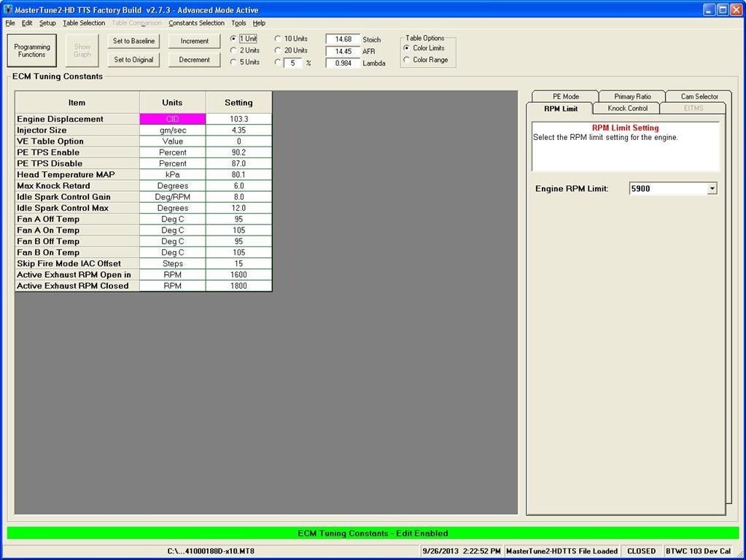Viewport: 746px width, 560px height.
Task: Switch to the Primary Ratio tab
Action: (632, 96)
